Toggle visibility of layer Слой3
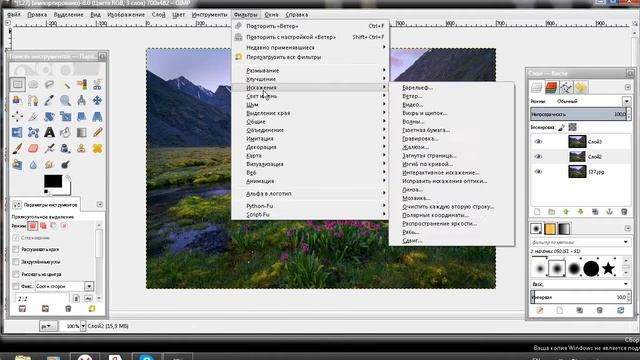This screenshot has width=640, height=360. 538,142
